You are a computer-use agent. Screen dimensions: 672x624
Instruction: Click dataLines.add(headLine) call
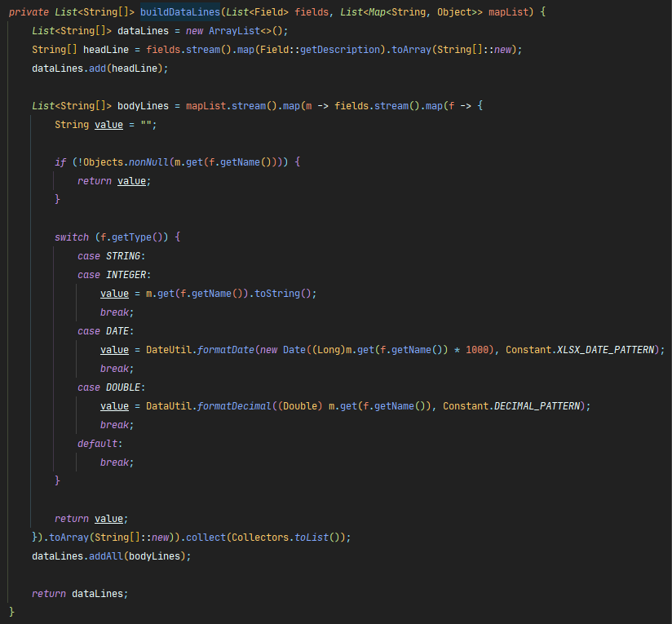(x=99, y=69)
